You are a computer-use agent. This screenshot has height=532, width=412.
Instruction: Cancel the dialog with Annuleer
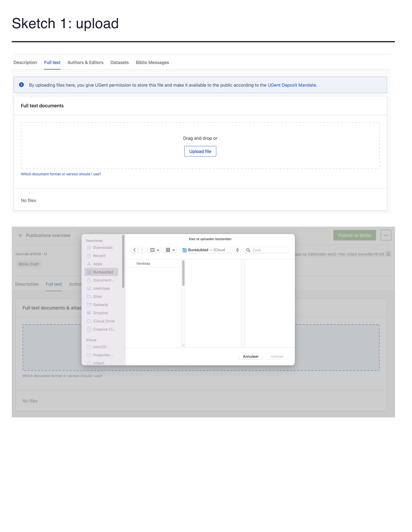(x=250, y=356)
